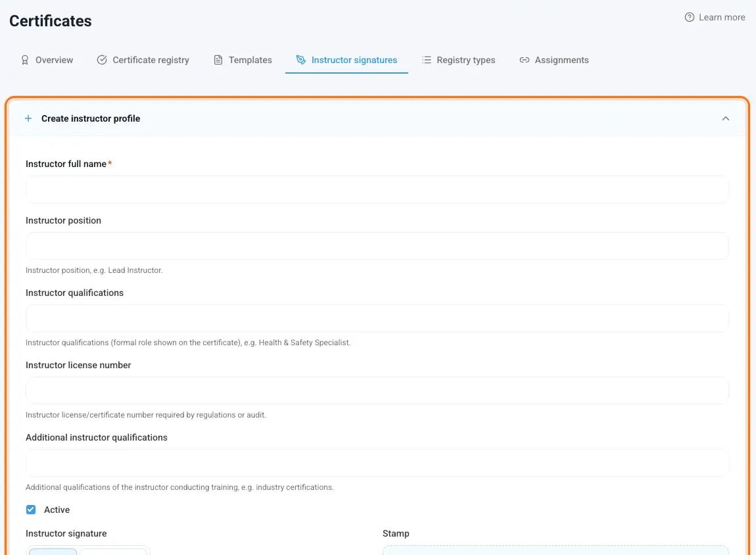The image size is (756, 555).
Task: Click the Overview ribbon badge icon
Action: (x=24, y=60)
